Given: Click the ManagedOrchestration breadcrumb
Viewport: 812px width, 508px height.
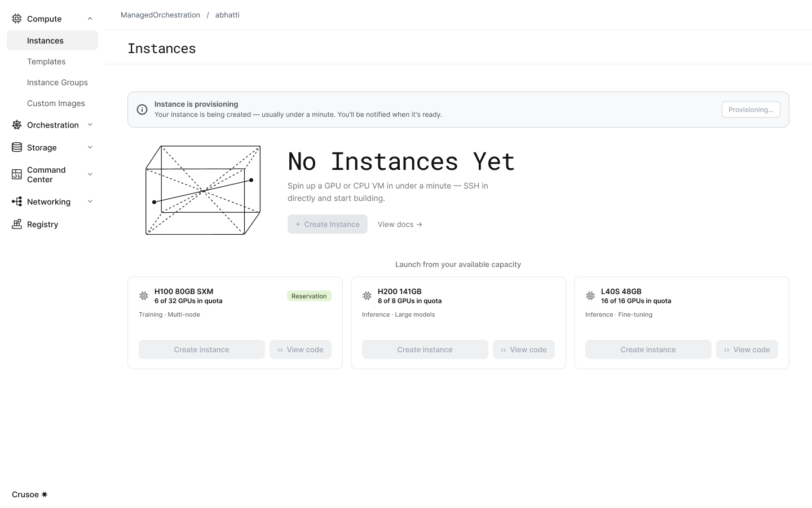Looking at the screenshot, I should [x=160, y=15].
